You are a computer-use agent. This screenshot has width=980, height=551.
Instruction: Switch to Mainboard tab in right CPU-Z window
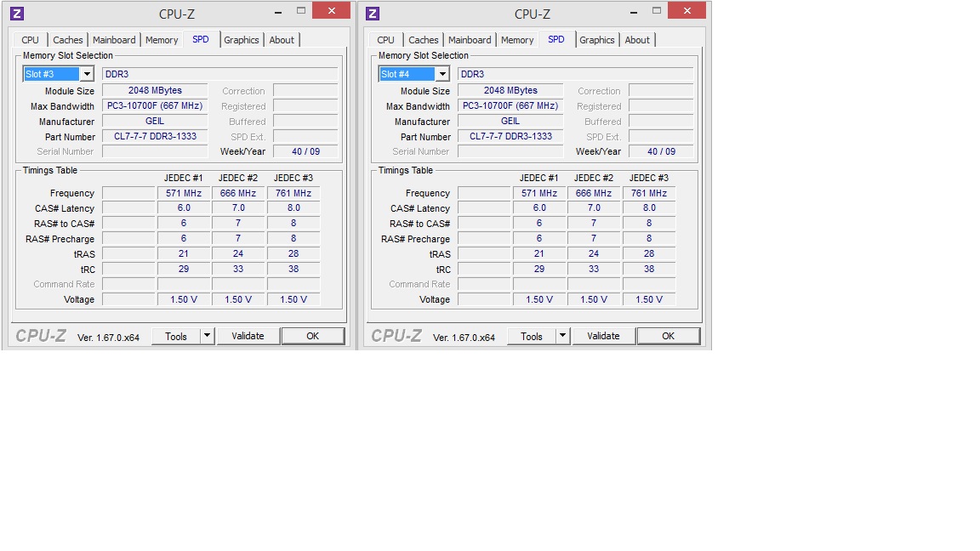[x=470, y=40]
